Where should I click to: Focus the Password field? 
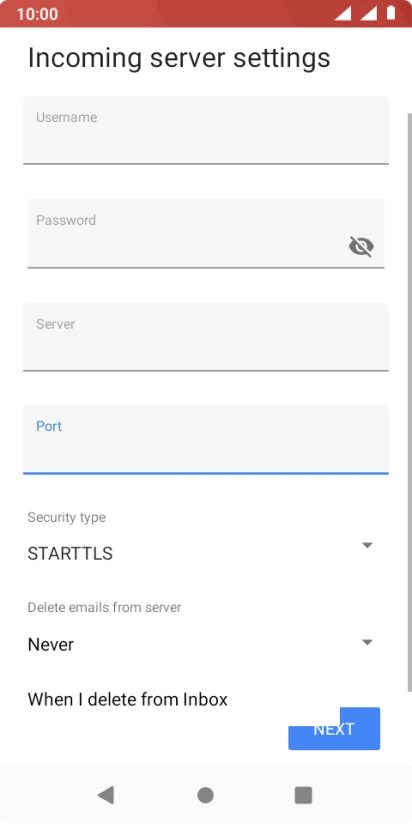pyautogui.click(x=206, y=233)
